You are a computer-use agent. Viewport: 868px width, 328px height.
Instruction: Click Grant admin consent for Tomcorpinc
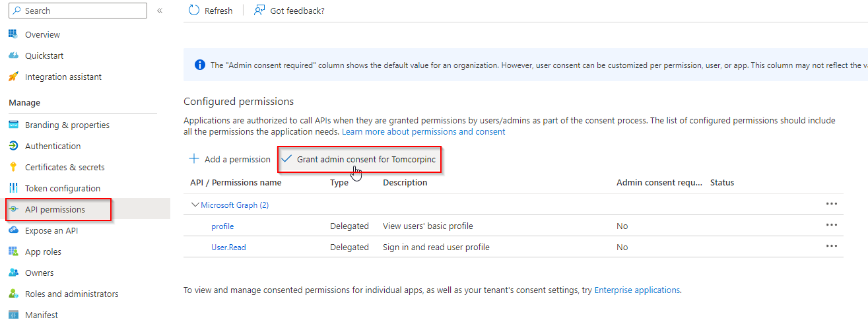point(359,159)
